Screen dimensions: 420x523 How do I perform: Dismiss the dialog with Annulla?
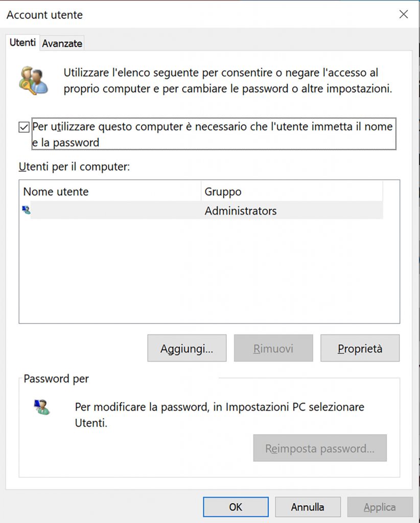coord(308,507)
